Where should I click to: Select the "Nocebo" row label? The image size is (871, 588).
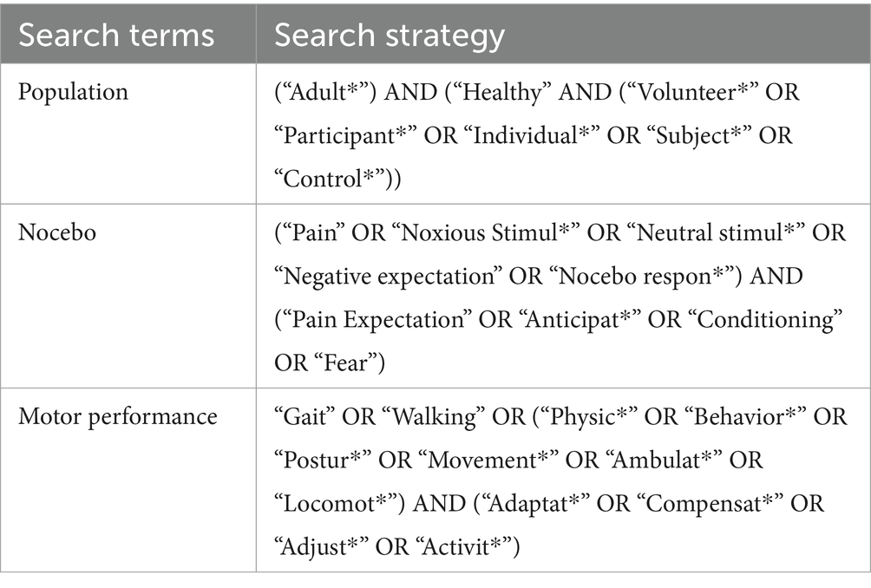tap(57, 235)
